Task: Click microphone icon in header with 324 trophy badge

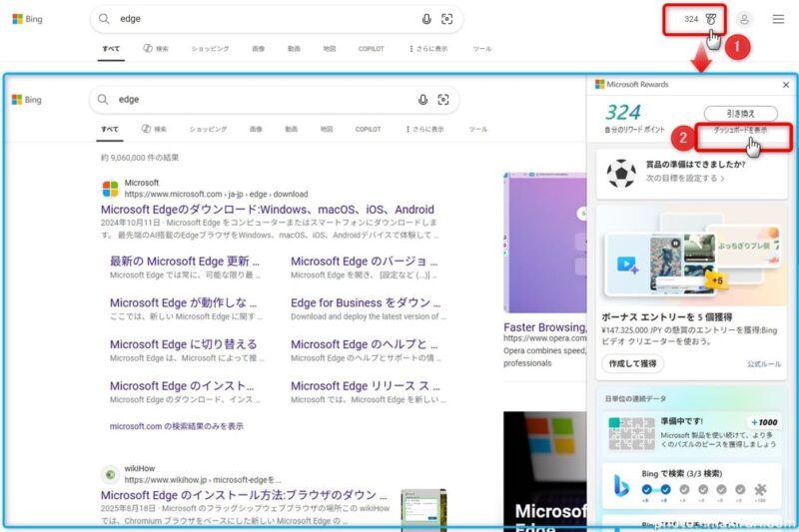Action: [426, 19]
